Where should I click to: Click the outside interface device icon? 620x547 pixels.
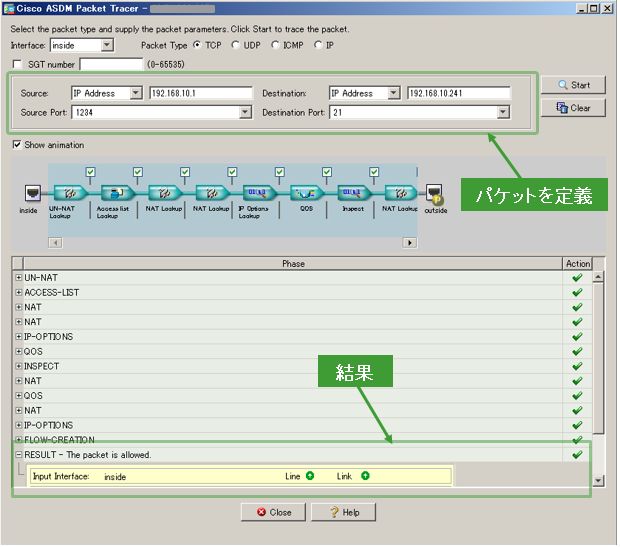pos(435,194)
